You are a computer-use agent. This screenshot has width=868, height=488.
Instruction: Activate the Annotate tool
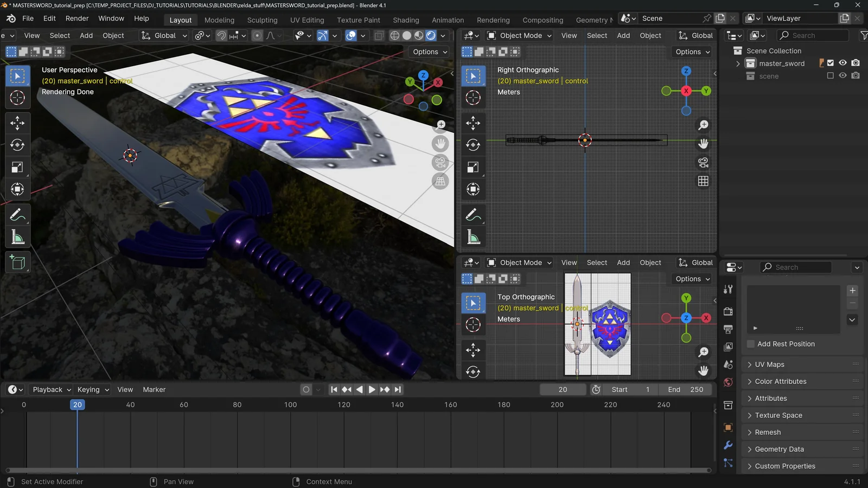coord(17,215)
